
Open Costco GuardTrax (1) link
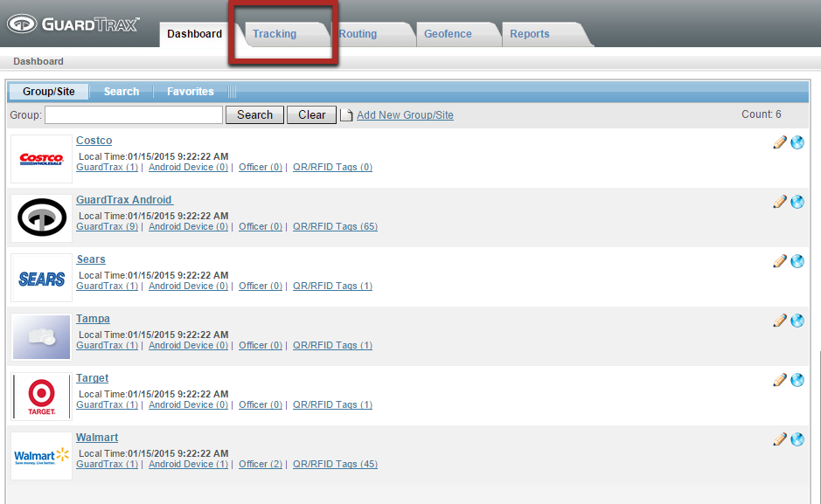[107, 168]
